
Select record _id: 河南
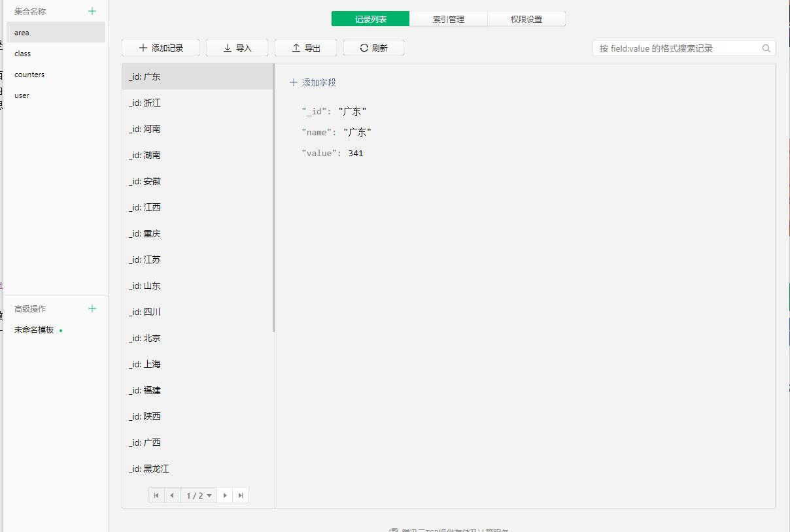tap(197, 129)
